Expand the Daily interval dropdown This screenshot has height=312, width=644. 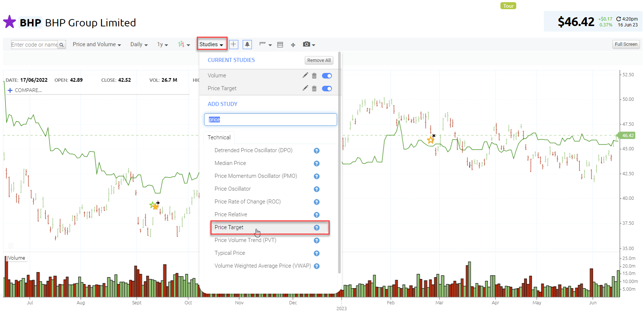(139, 44)
